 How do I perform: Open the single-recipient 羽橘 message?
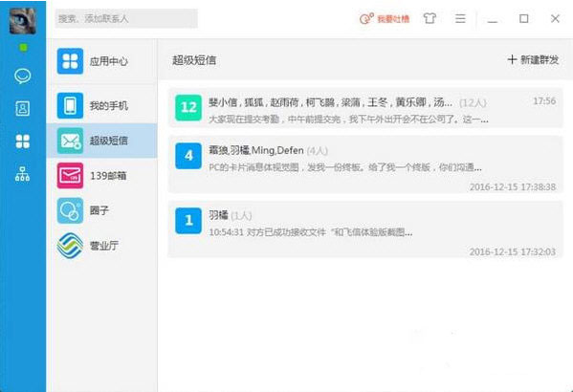[x=365, y=229]
